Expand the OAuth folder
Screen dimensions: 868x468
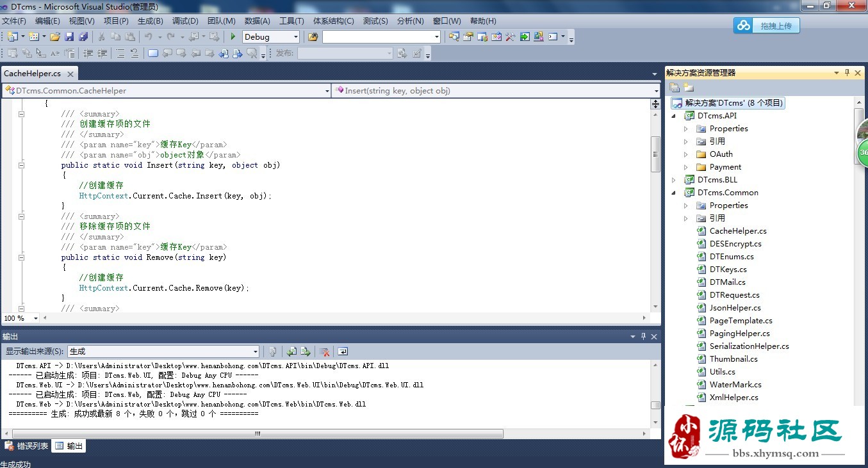(x=685, y=154)
